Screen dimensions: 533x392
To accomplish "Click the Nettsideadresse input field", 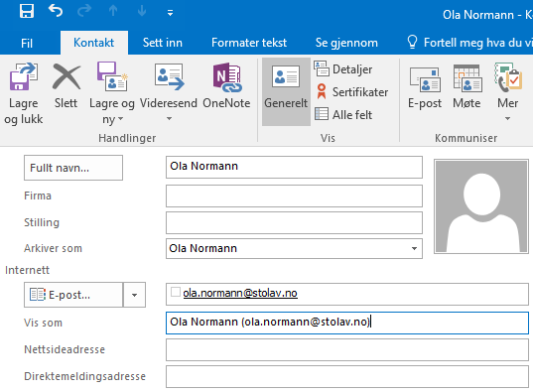I will [347, 349].
